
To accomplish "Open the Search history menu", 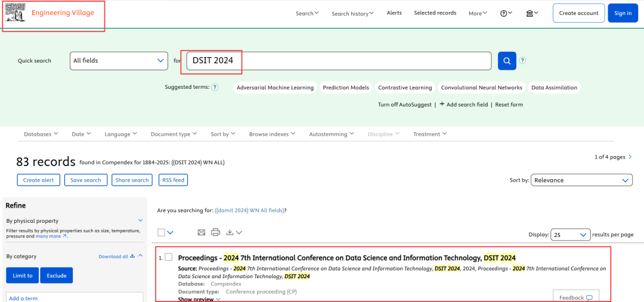I will coord(352,14).
